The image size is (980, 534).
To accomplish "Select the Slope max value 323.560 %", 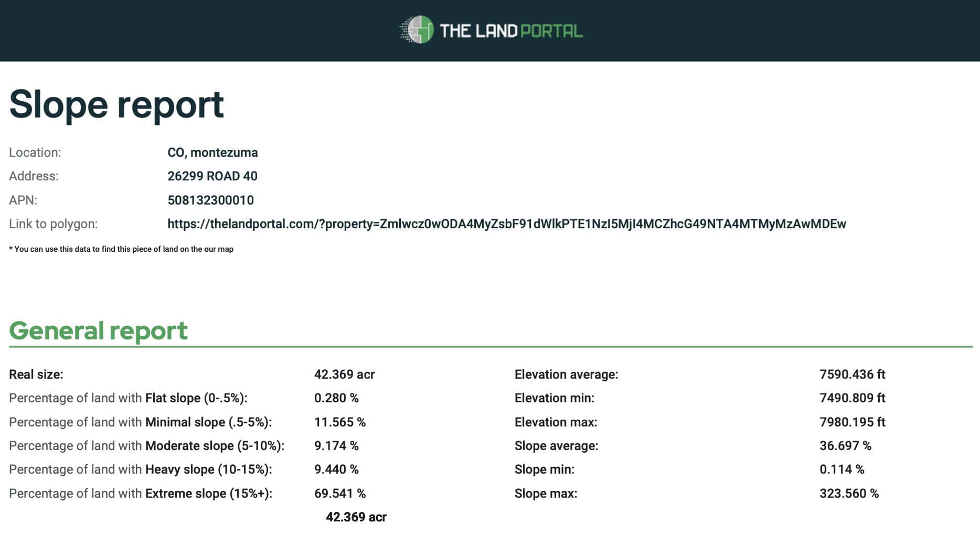I will [849, 494].
